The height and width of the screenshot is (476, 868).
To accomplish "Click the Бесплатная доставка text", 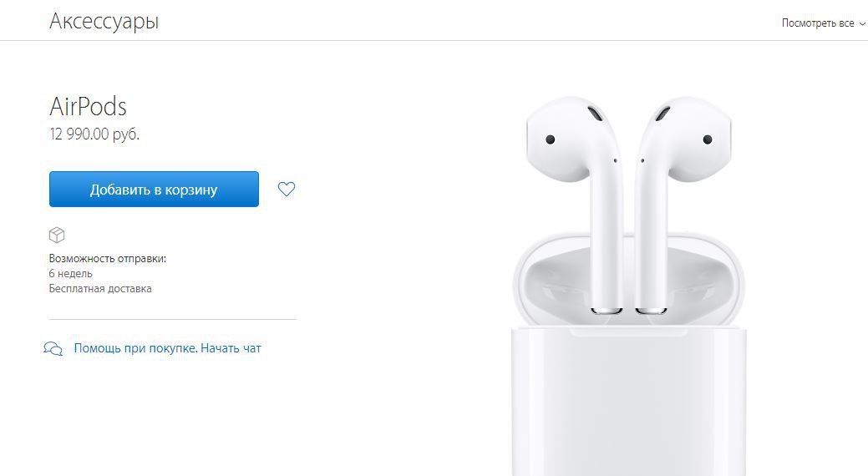I will (x=100, y=288).
